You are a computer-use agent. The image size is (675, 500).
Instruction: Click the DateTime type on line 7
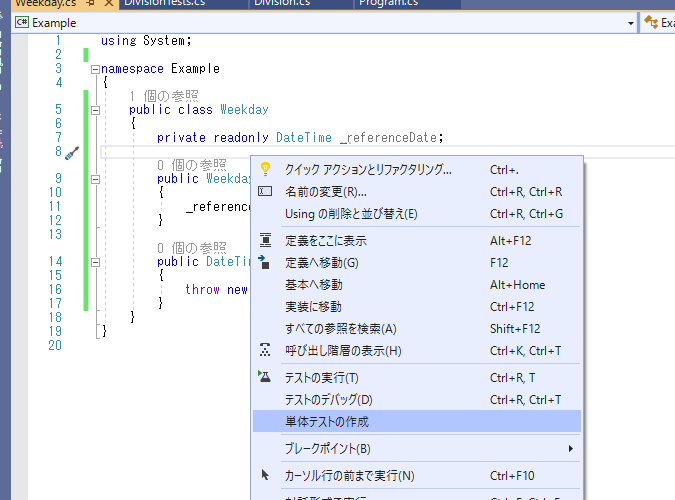[x=304, y=137]
